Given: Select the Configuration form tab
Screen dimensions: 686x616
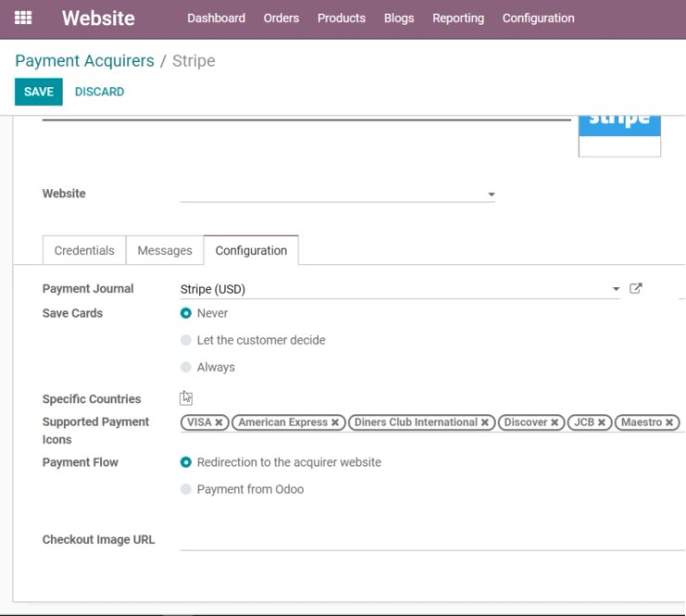Looking at the screenshot, I should pos(251,250).
